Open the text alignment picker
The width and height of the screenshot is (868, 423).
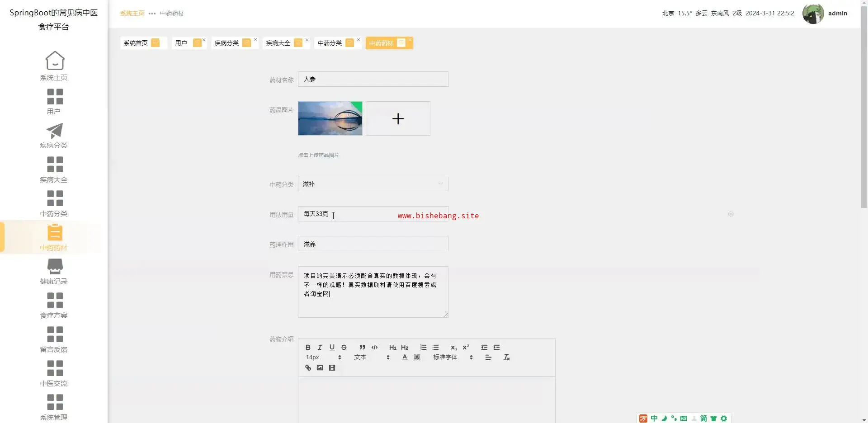tap(488, 357)
